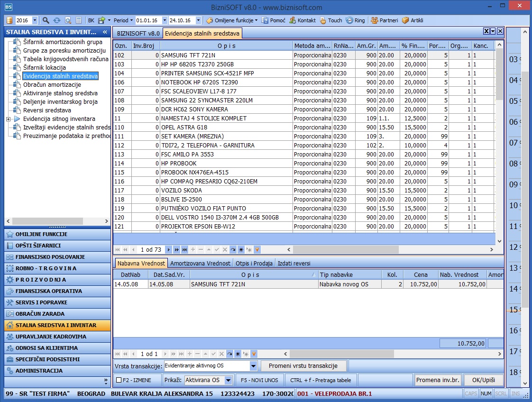
Task: Open the Vrsta transakcije combo box
Action: [253, 366]
